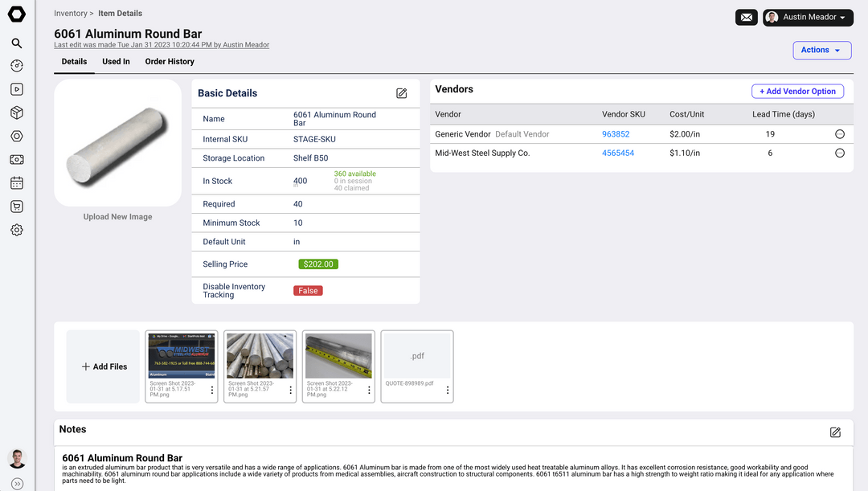This screenshot has height=491, width=868.
Task: Switch to the Used In tab
Action: (116, 61)
